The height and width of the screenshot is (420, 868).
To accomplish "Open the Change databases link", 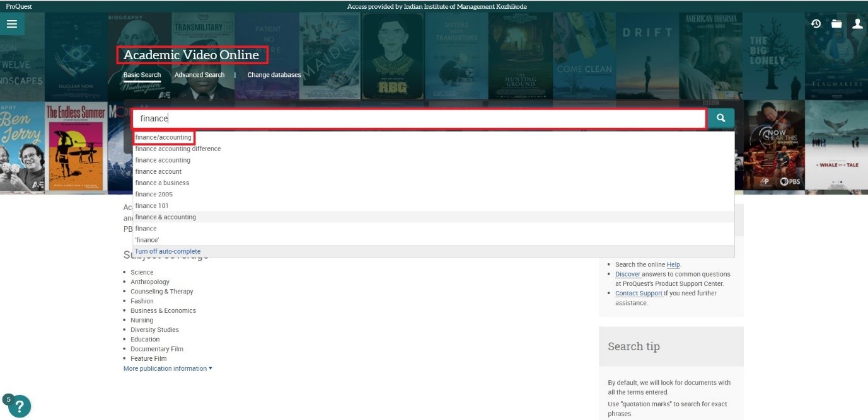I will tap(274, 75).
